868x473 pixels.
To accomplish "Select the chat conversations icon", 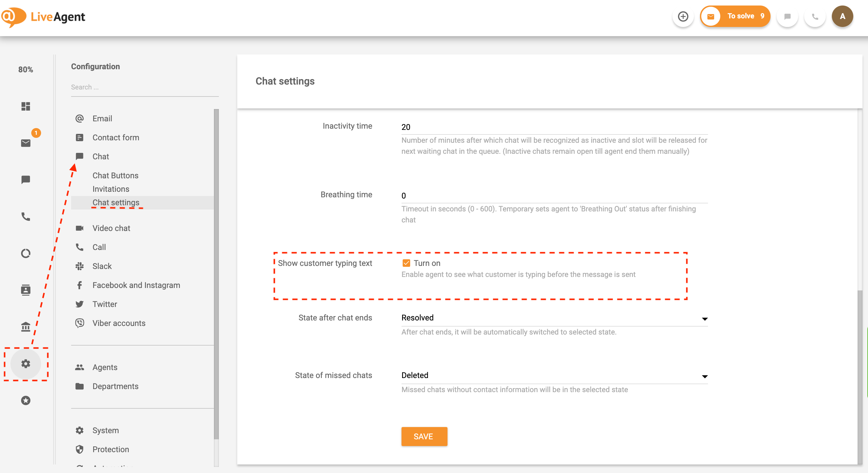I will coord(25,180).
